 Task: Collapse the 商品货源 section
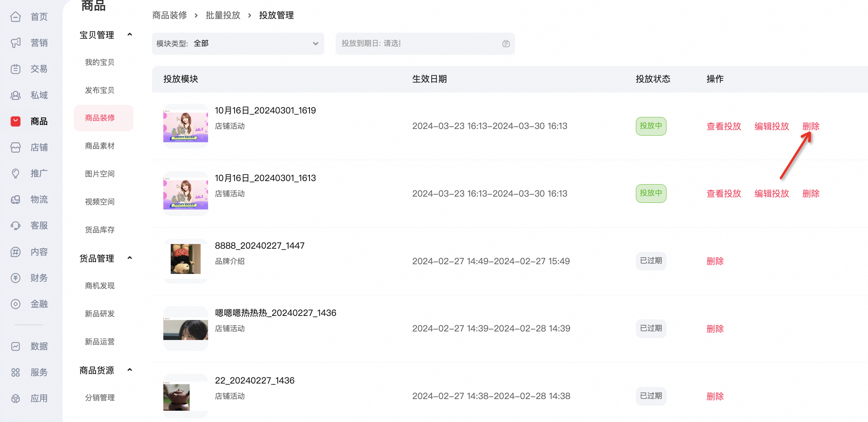[130, 370]
